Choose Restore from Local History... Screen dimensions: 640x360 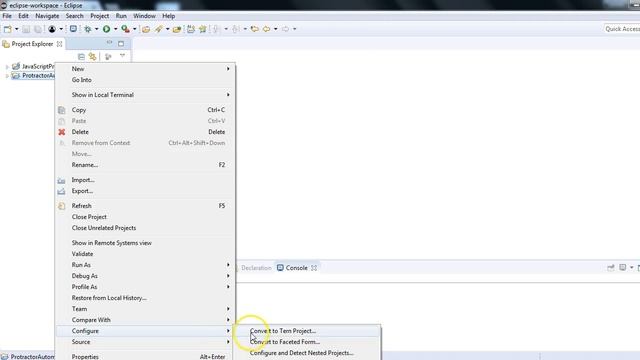[145, 298]
